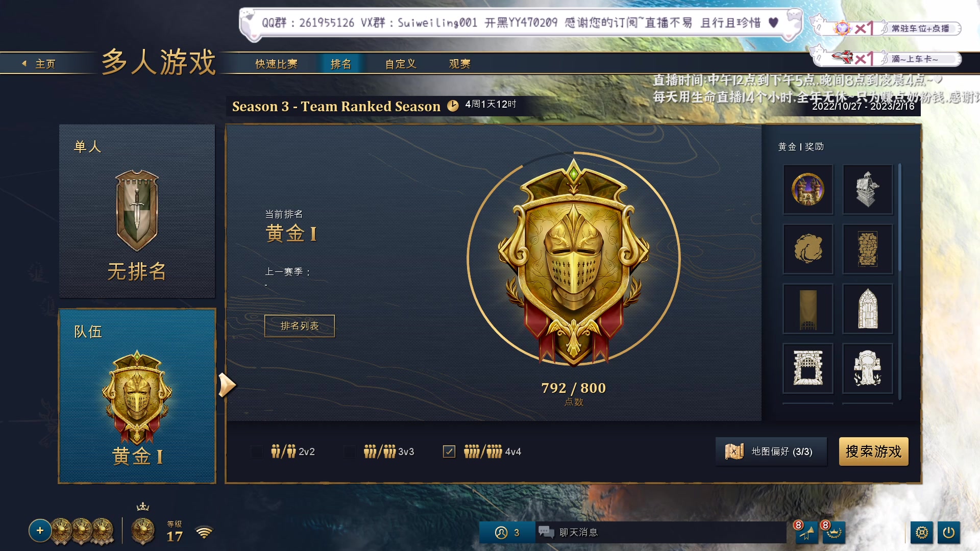980x551 pixels.
Task: Click the player profile medallion icon
Action: pos(143,531)
